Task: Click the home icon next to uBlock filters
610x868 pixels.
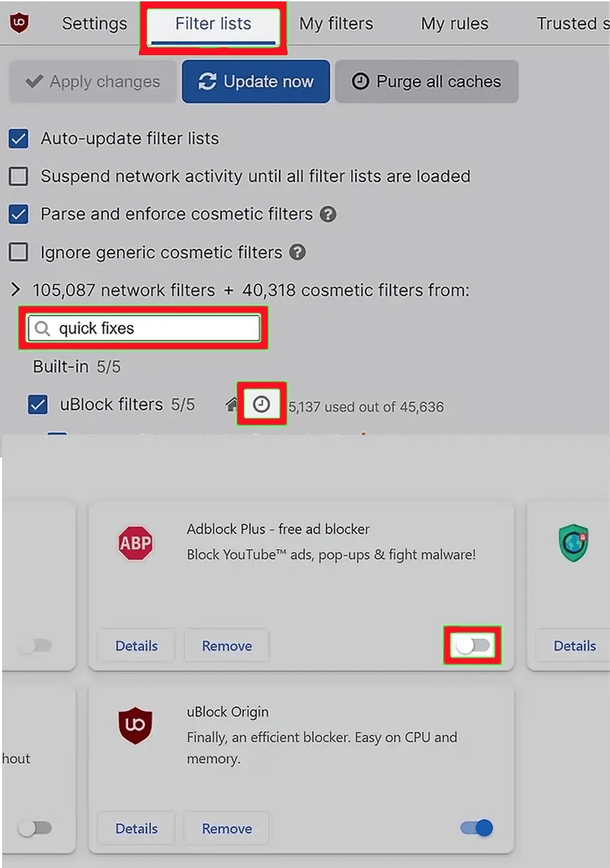Action: [231, 405]
